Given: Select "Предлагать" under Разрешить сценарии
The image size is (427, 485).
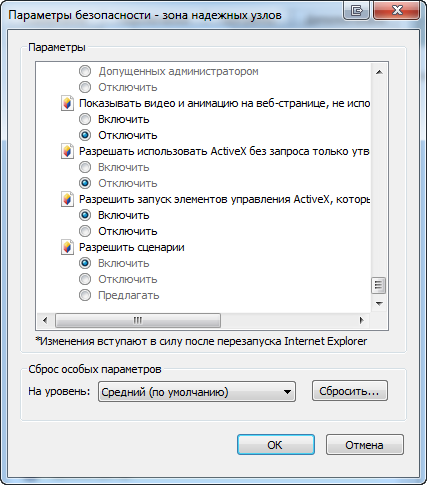Looking at the screenshot, I should 85,295.
